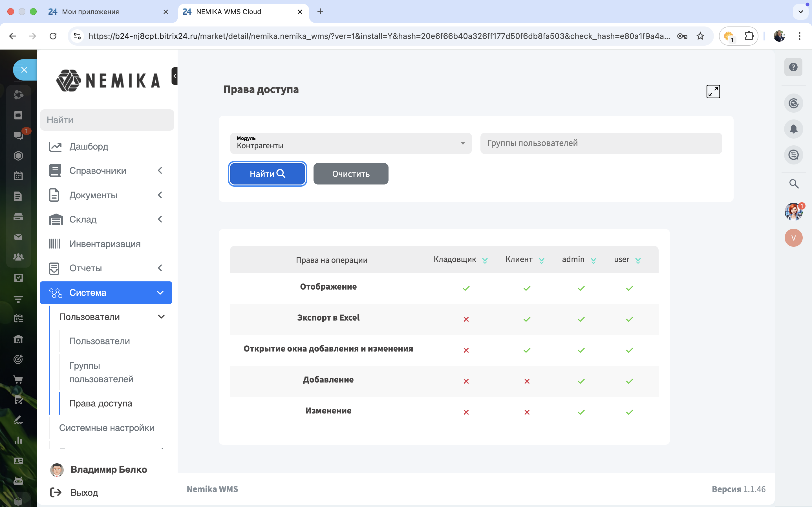This screenshot has width=812, height=507.
Task: Click the magnifier search icon in right panel
Action: coord(794,184)
